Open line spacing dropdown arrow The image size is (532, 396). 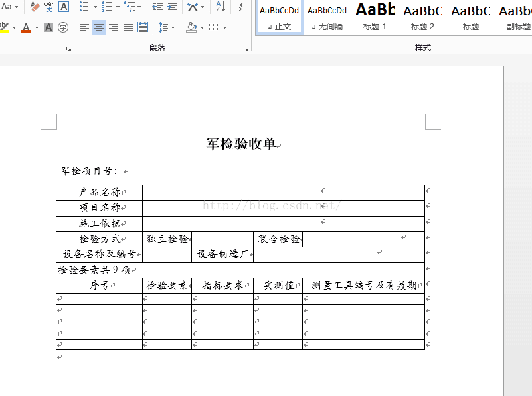(173, 27)
